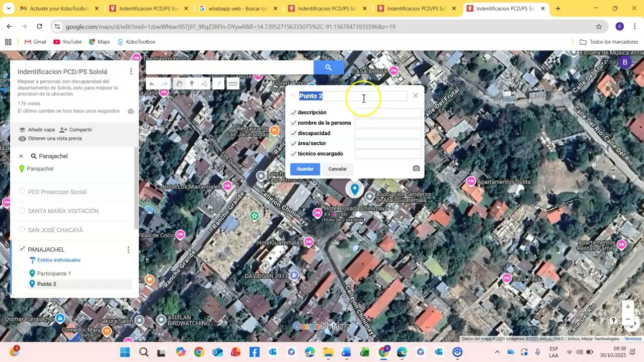
Task: Click zoom out minus on map
Action: click(x=627, y=320)
